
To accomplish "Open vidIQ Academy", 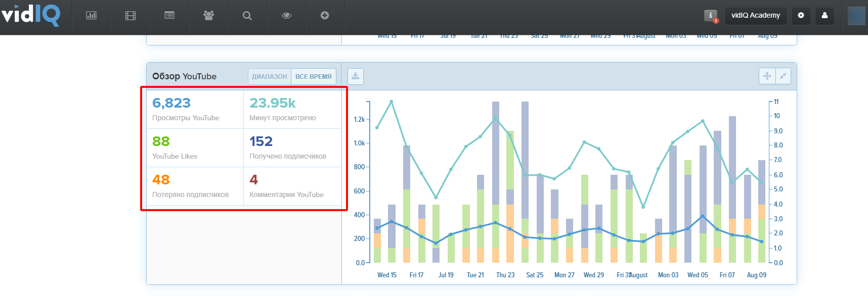I will click(x=756, y=15).
